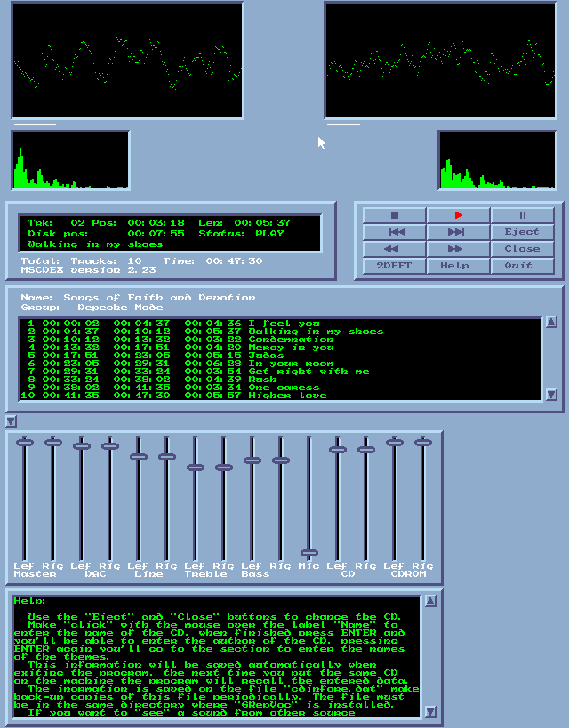Click the Mic level slider knob
Image resolution: width=569 pixels, height=728 pixels.
309,553
